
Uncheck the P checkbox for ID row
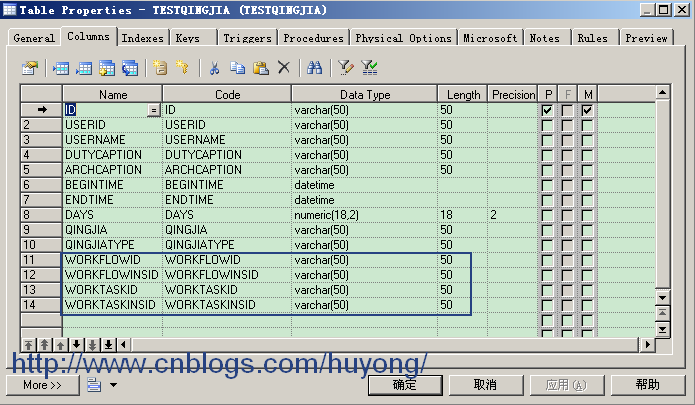(x=547, y=110)
